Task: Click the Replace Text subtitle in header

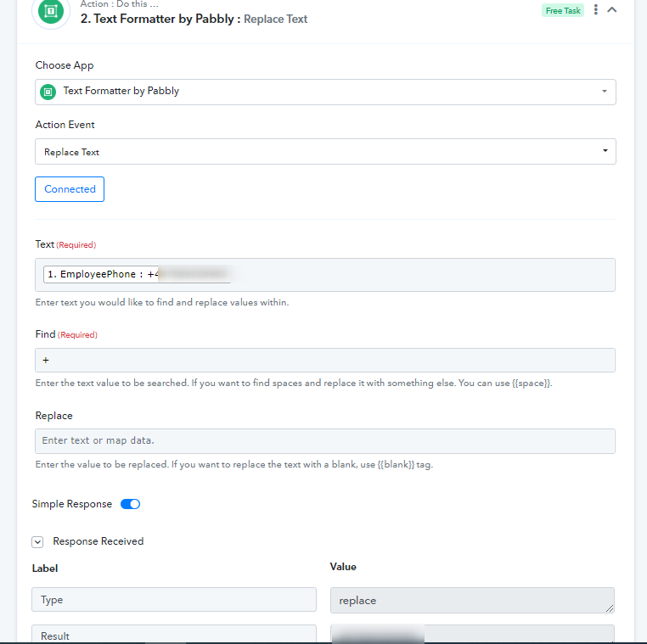Action: pos(276,20)
